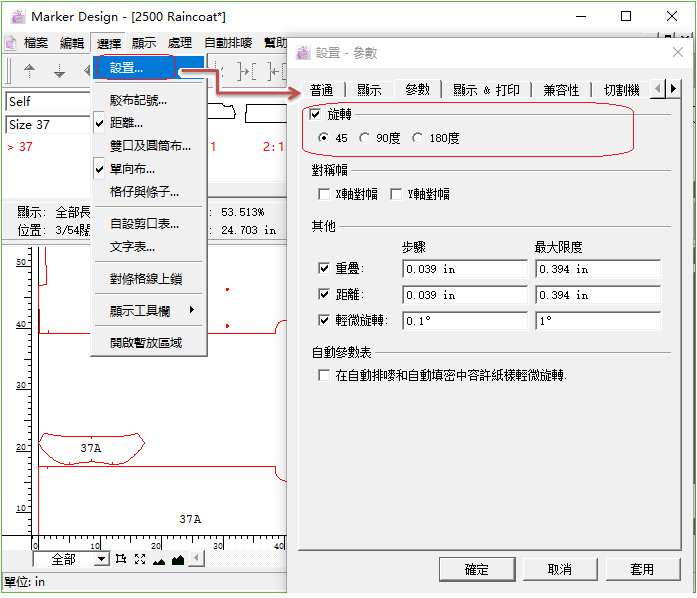This screenshot has width=697, height=598.
Task: Enable the X軸對幅 checkbox
Action: tap(324, 194)
